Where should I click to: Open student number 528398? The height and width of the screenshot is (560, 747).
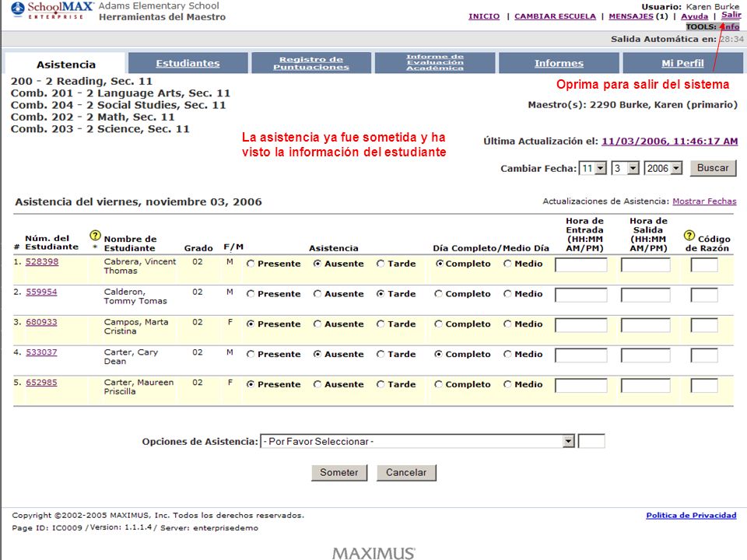tap(42, 261)
